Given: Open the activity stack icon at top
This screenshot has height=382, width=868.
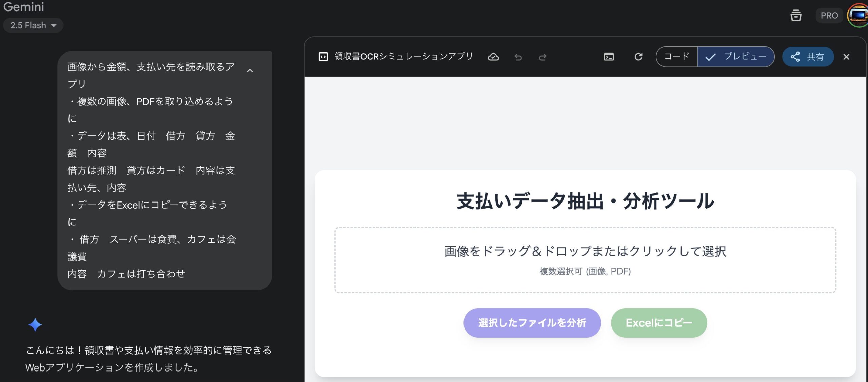Looking at the screenshot, I should pos(796,15).
